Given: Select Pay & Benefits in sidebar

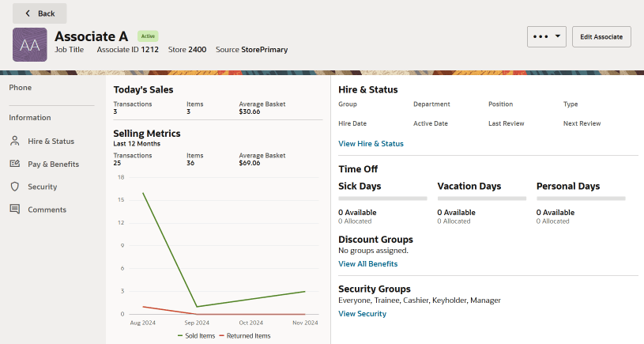Looking at the screenshot, I should pyautogui.click(x=54, y=164).
